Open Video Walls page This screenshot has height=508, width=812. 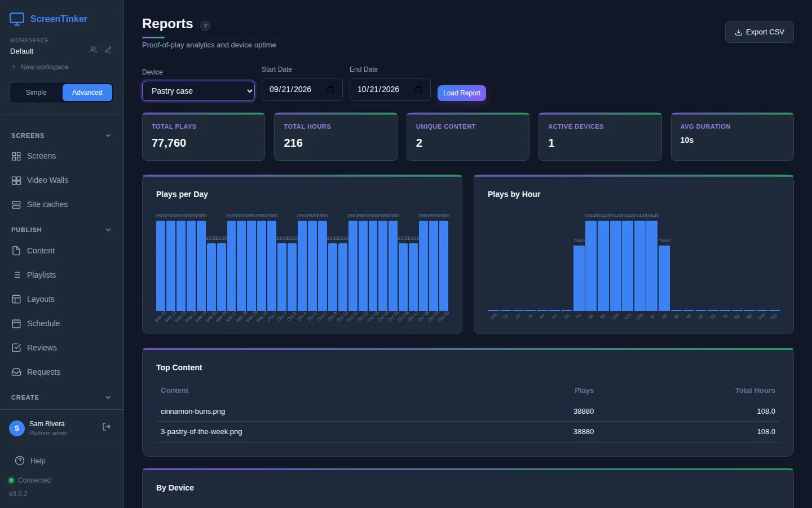coord(61,181)
